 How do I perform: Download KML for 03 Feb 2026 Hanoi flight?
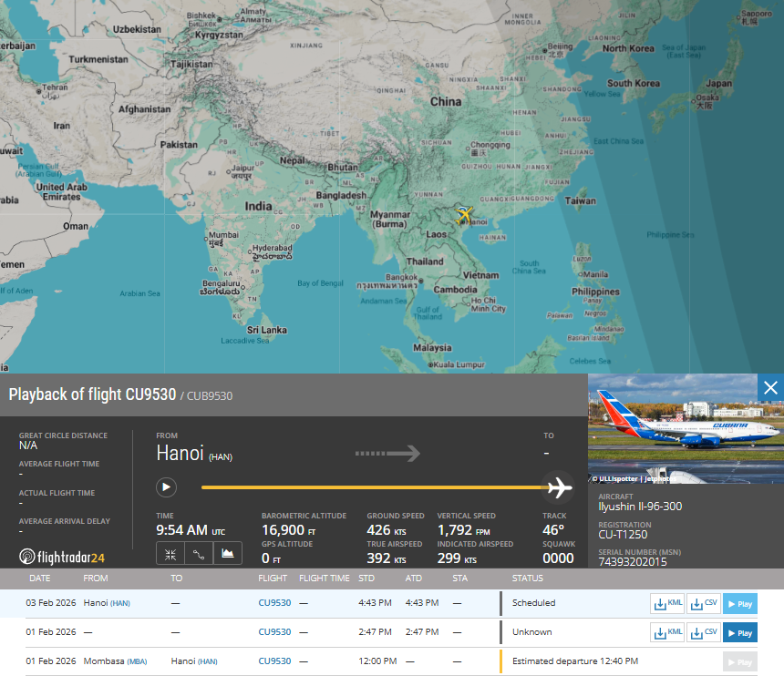[667, 603]
